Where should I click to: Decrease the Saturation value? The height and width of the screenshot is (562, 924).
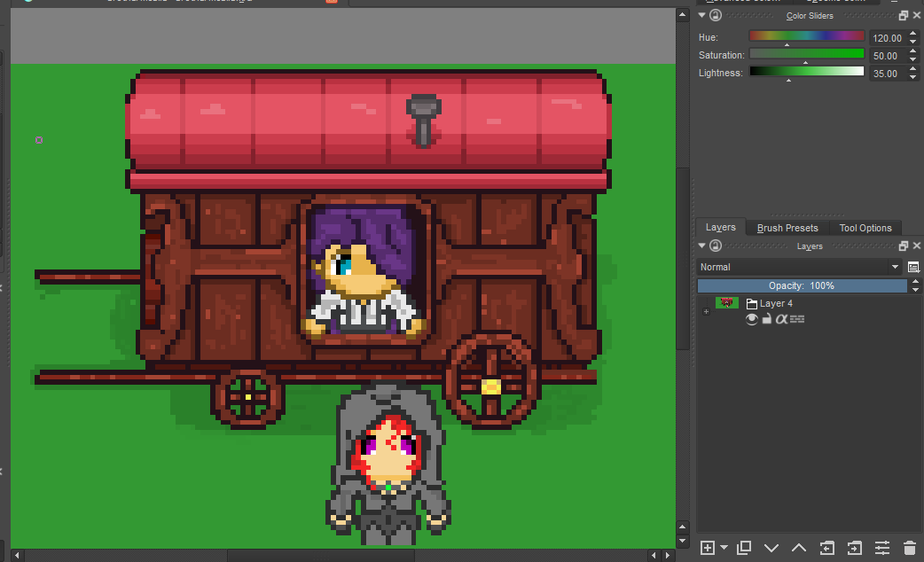pyautogui.click(x=912, y=59)
